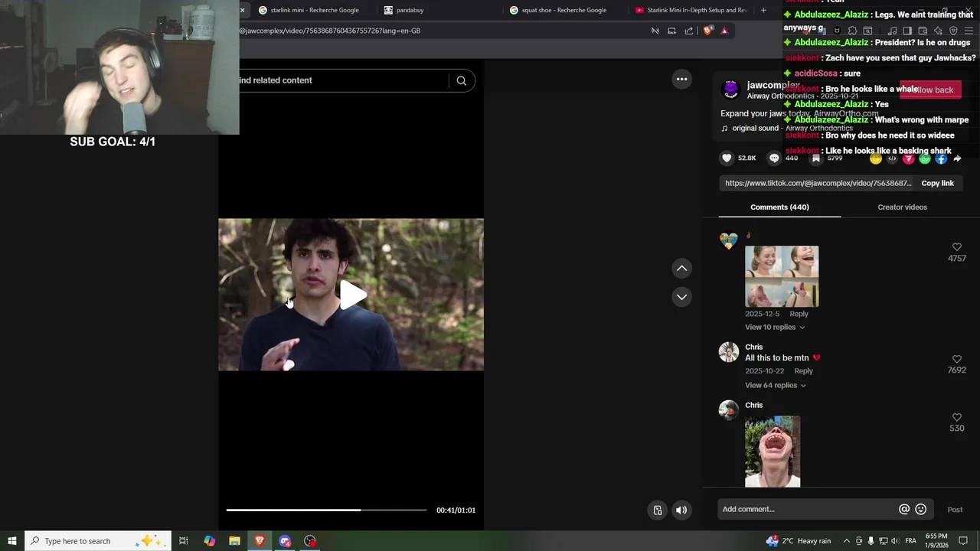This screenshot has height=551, width=980.
Task: Switch to pandabuy browser tab
Action: coord(410,10)
